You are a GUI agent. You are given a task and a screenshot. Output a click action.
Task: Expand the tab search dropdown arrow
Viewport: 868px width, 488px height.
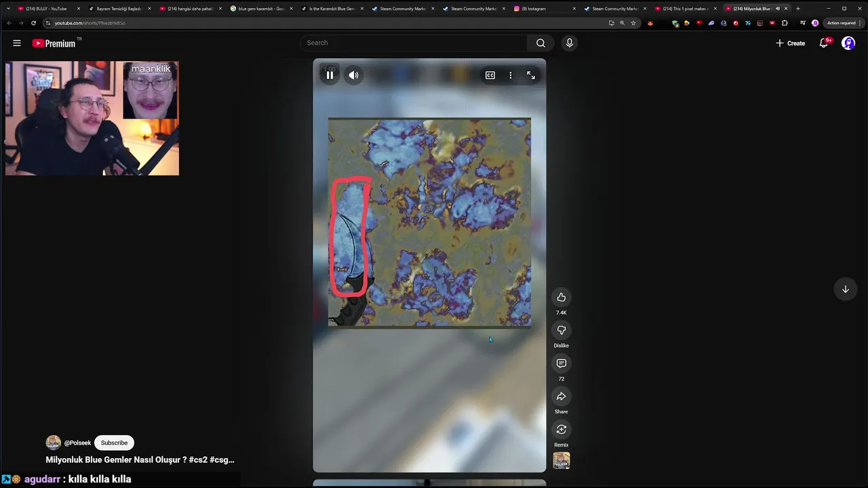coord(8,9)
